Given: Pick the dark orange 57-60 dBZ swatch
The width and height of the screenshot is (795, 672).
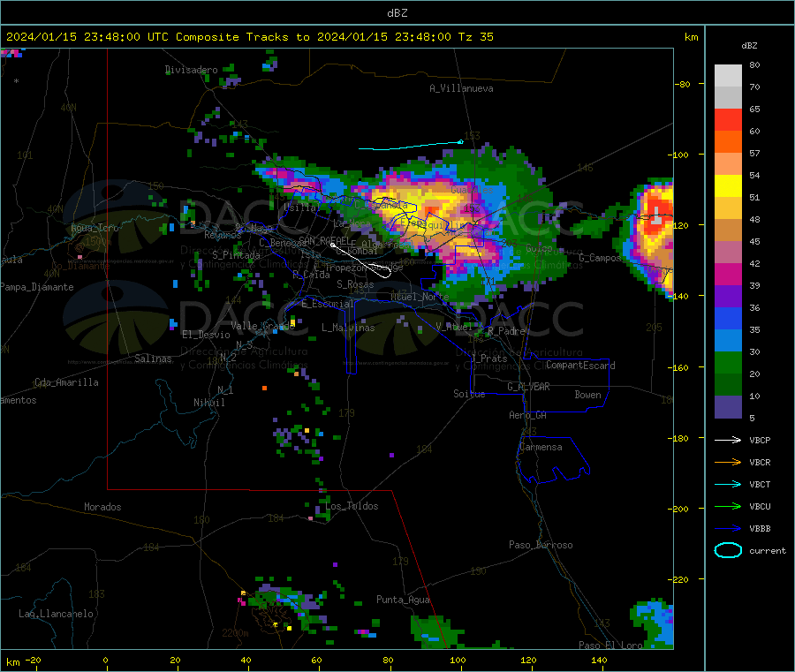Looking at the screenshot, I should click(x=728, y=142).
